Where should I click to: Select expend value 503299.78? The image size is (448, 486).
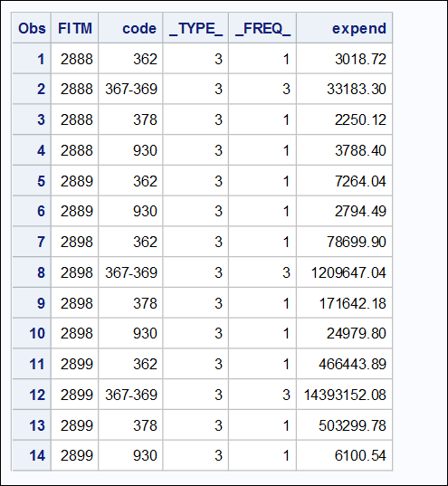(x=352, y=425)
